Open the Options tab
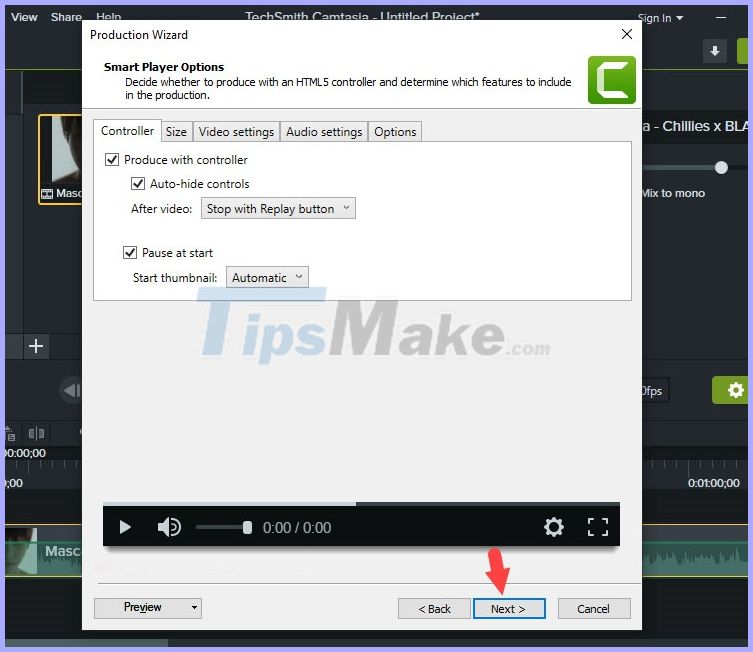This screenshot has width=753, height=652. click(395, 132)
